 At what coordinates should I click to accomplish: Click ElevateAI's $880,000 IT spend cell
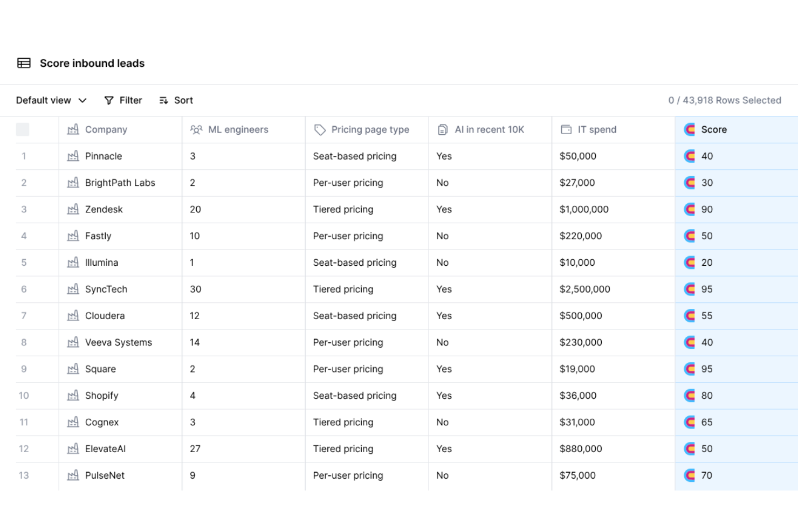click(613, 448)
